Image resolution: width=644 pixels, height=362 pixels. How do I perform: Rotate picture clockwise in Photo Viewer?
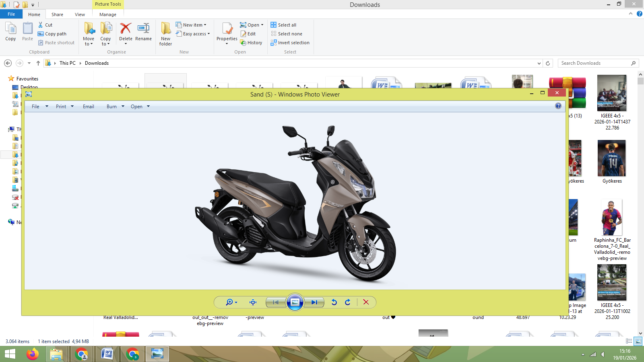(x=348, y=302)
